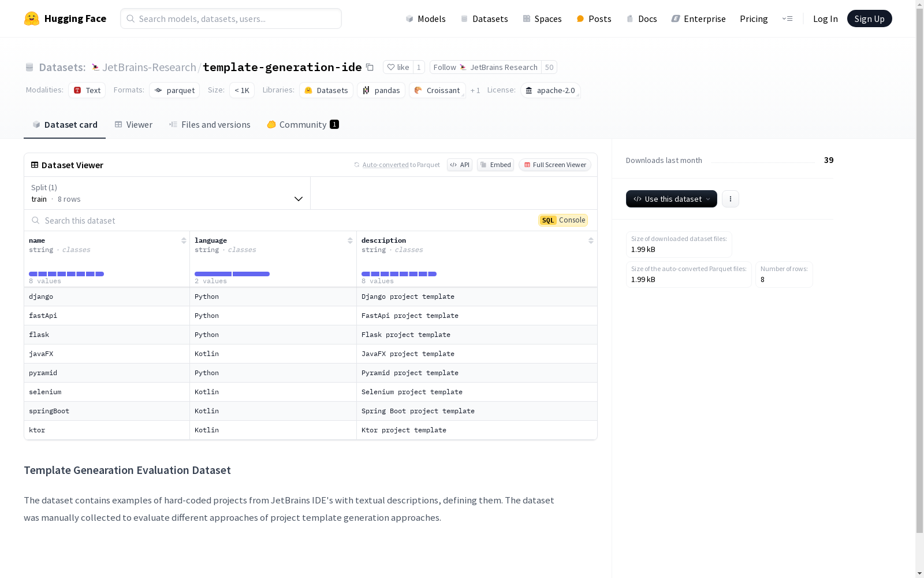This screenshot has width=924, height=578.
Task: Expand the train split dropdown
Action: point(167,193)
